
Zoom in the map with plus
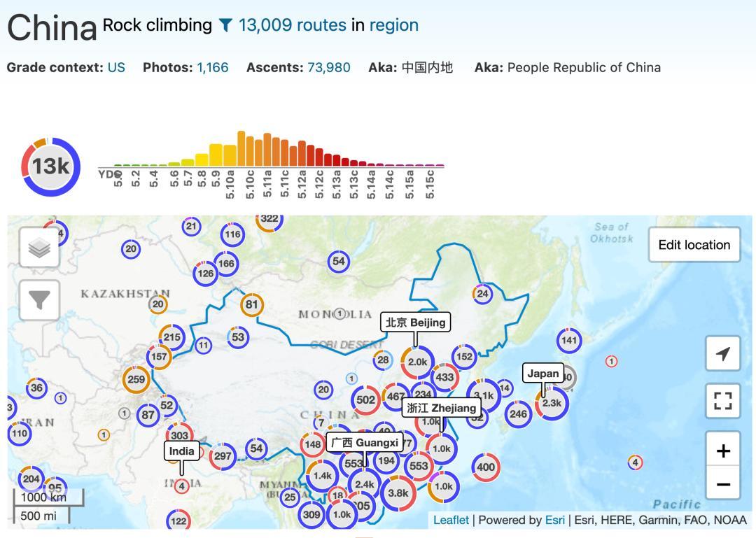(x=722, y=451)
